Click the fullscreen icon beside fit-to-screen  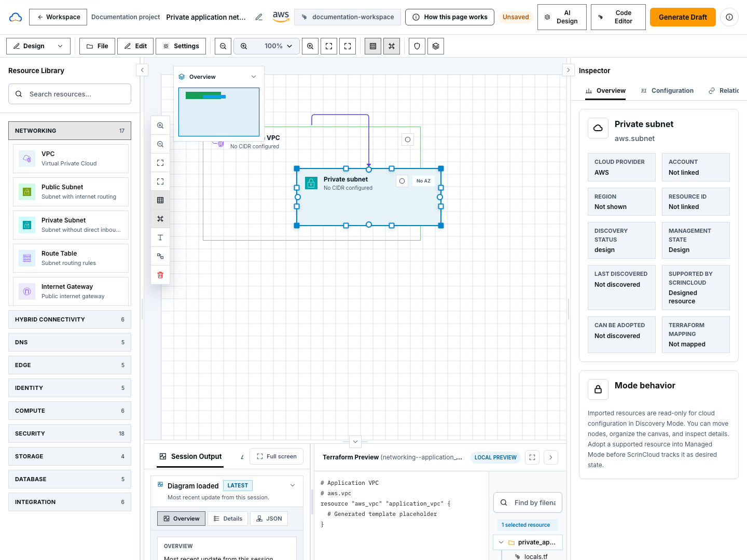(x=348, y=46)
